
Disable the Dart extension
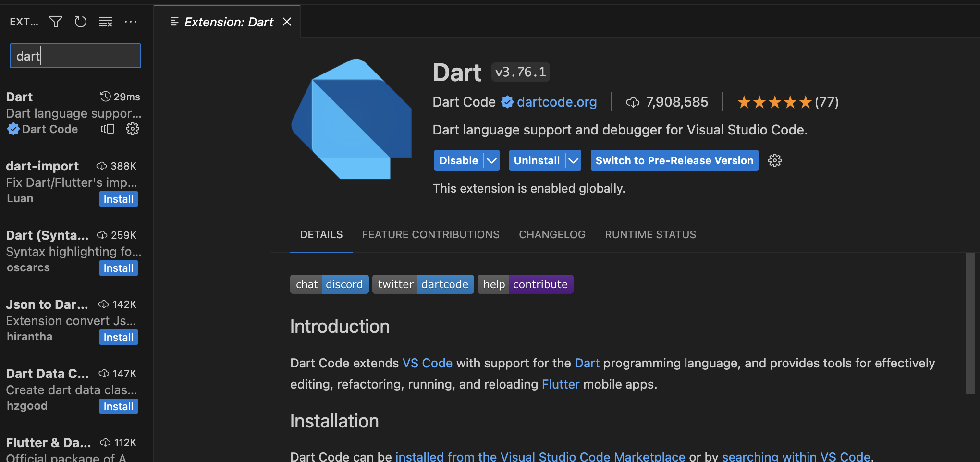[x=458, y=160]
